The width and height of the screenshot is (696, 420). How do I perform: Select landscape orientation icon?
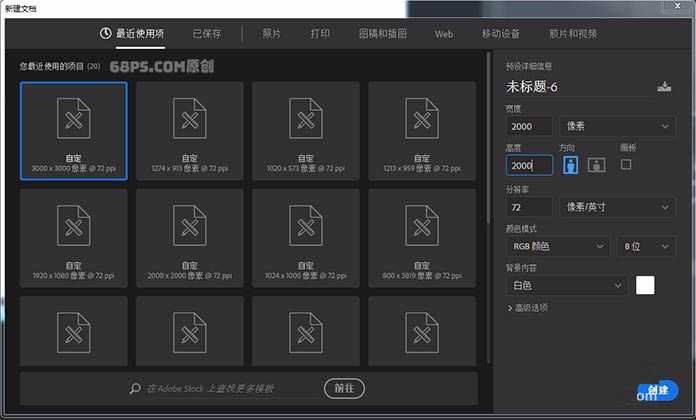point(596,165)
